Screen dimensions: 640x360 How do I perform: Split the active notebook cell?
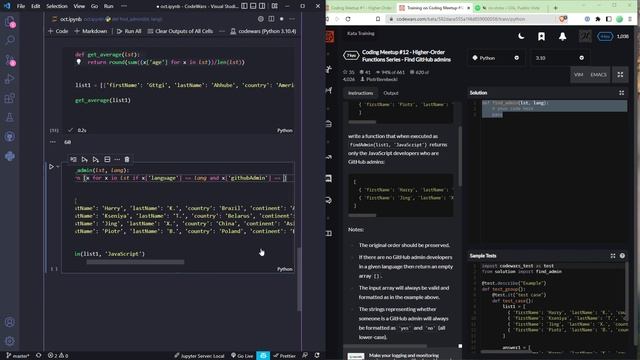107,160
